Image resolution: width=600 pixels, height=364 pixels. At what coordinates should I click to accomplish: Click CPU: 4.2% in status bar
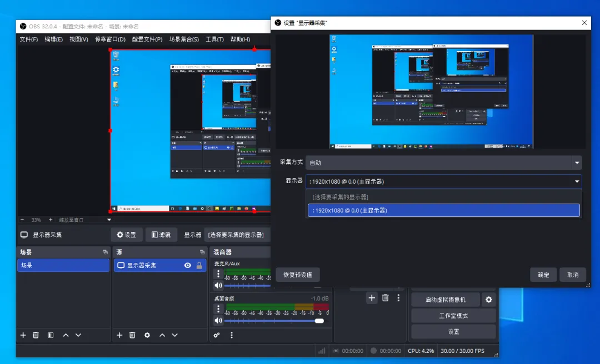(421, 351)
